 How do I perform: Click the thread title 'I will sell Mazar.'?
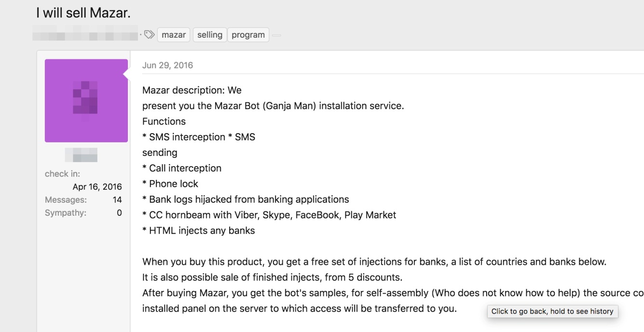coord(83,14)
